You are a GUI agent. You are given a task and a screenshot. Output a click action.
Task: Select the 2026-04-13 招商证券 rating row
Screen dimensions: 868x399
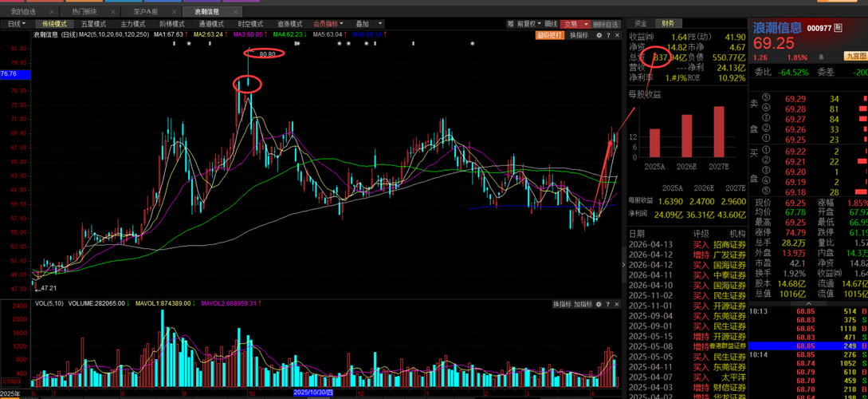click(687, 244)
